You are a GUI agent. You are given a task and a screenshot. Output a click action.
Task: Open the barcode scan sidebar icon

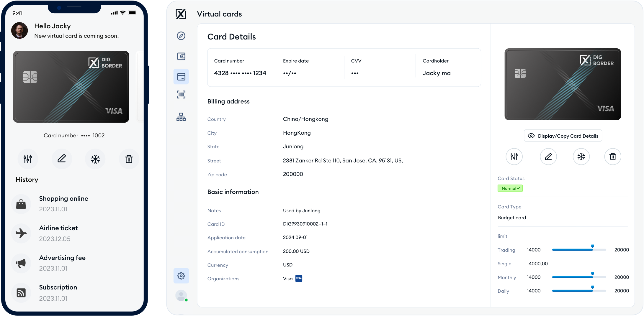[181, 95]
